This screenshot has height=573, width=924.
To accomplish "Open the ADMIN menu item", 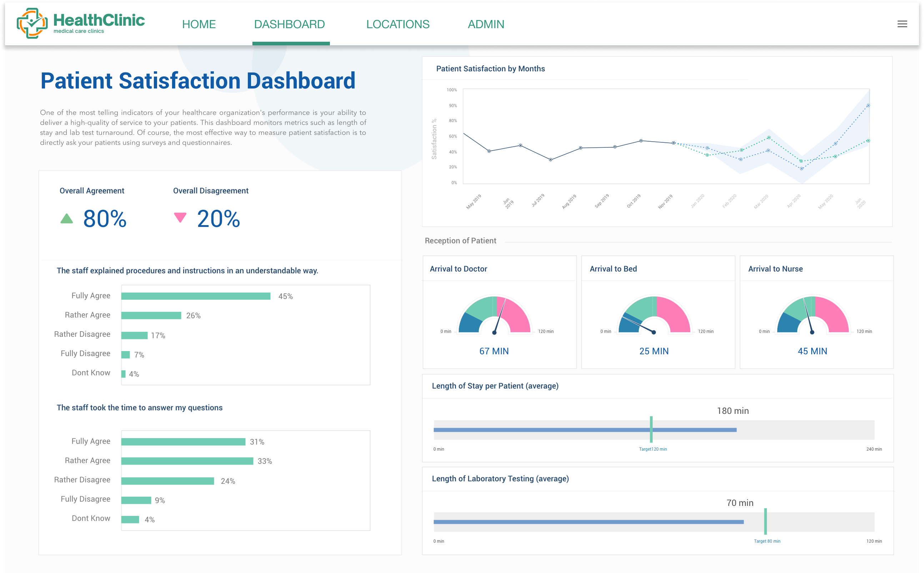I will point(486,24).
